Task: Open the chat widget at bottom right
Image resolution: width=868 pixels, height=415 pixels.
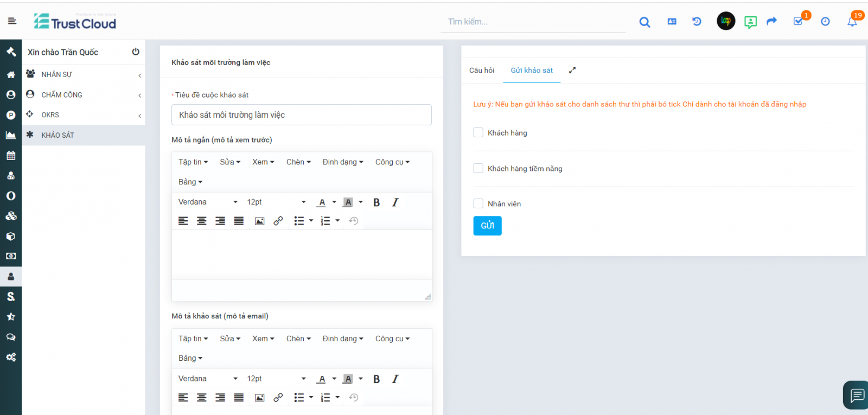Action: (x=857, y=395)
